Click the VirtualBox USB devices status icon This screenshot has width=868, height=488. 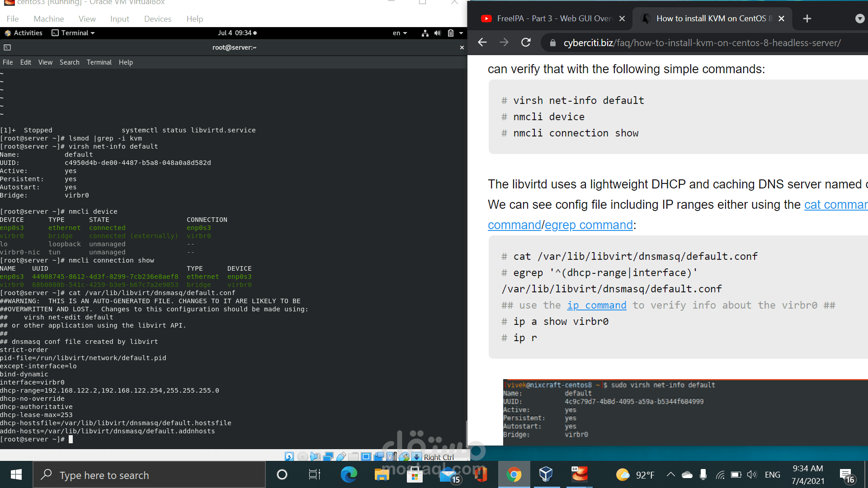[x=341, y=456]
